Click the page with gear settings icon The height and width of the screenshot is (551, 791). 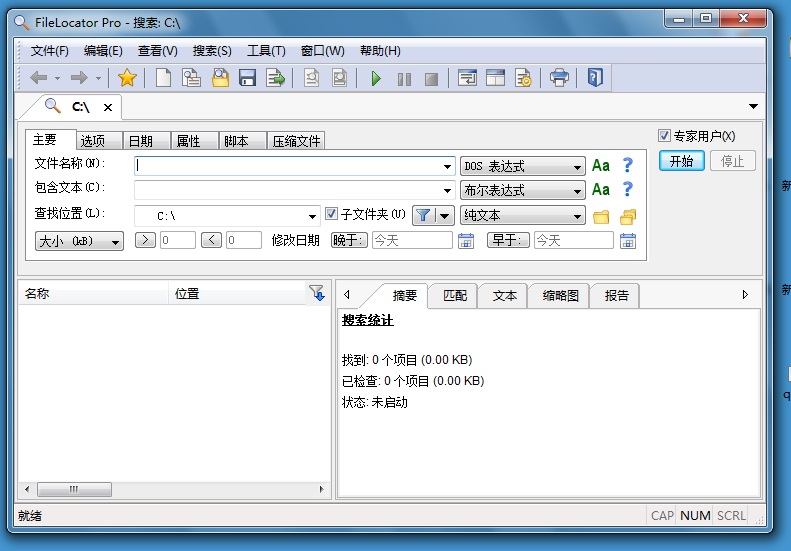(523, 78)
